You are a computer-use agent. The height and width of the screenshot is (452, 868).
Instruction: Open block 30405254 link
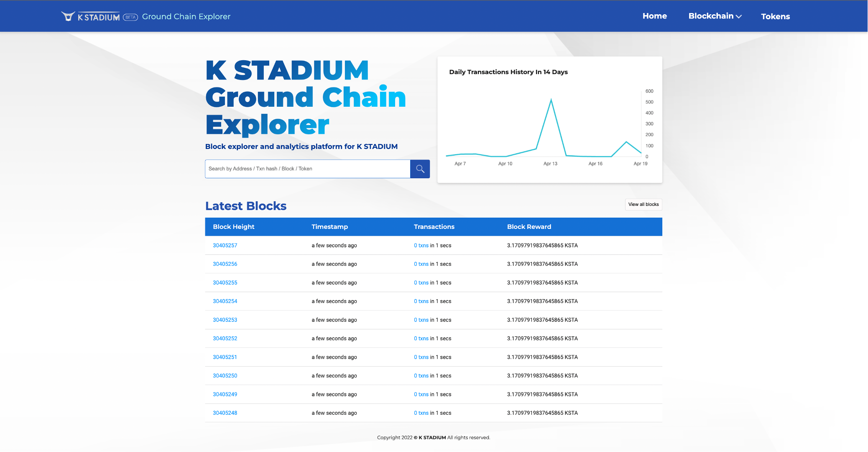pyautogui.click(x=225, y=301)
